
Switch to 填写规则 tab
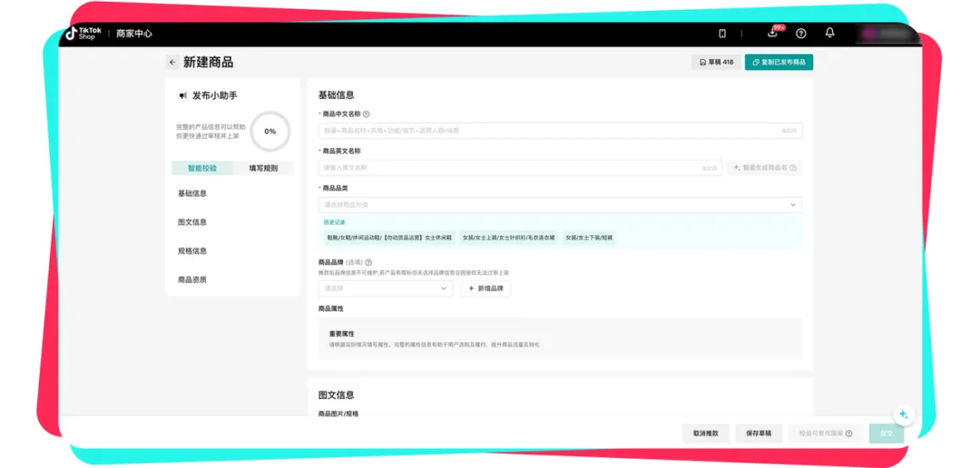pos(263,168)
